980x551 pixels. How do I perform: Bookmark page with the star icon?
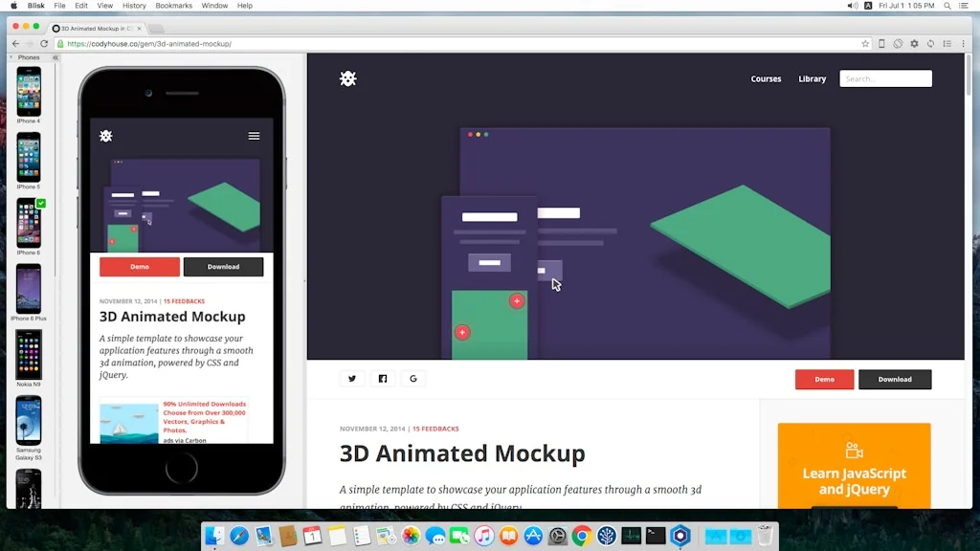tap(865, 44)
